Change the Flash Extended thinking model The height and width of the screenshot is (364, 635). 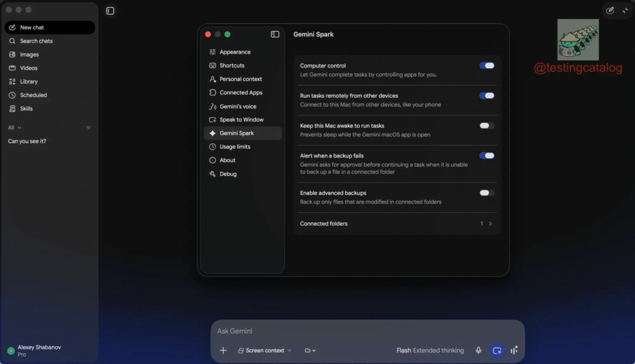[430, 350]
